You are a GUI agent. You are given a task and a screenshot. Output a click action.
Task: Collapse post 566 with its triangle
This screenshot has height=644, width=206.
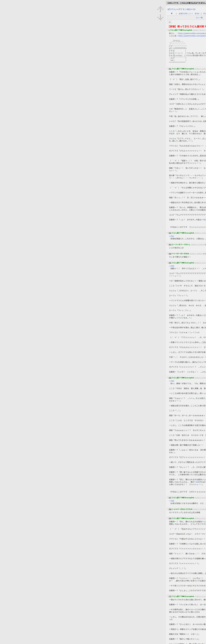167,378
